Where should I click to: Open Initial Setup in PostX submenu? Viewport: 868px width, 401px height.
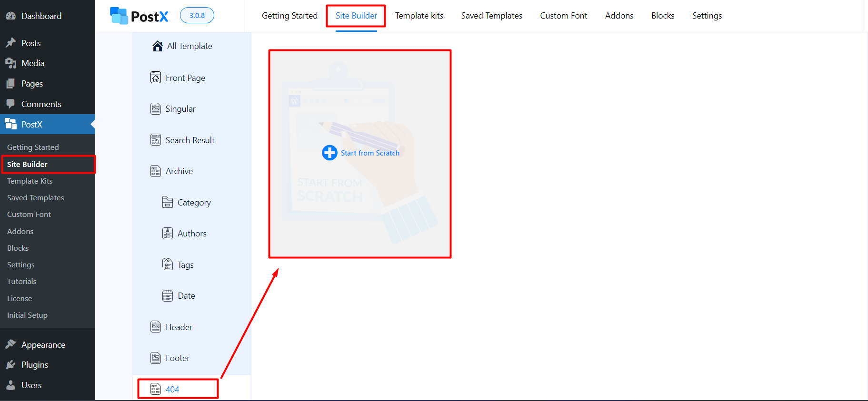[27, 315]
